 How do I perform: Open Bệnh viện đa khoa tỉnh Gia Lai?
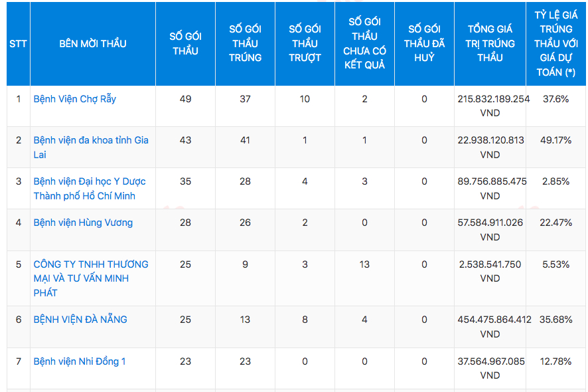[91, 140]
